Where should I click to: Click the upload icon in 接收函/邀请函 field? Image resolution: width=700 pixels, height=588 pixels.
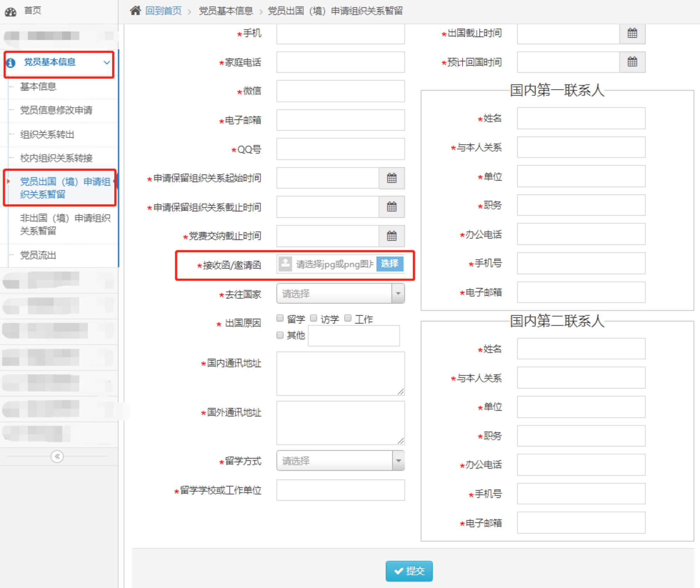285,264
